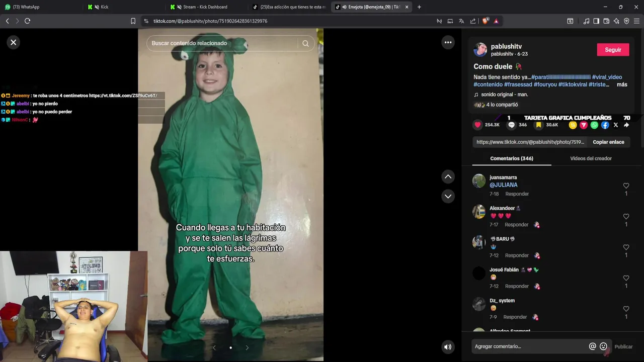This screenshot has height=362, width=644.
Task: Open Leo AI assistant icon
Action: coord(616,21)
